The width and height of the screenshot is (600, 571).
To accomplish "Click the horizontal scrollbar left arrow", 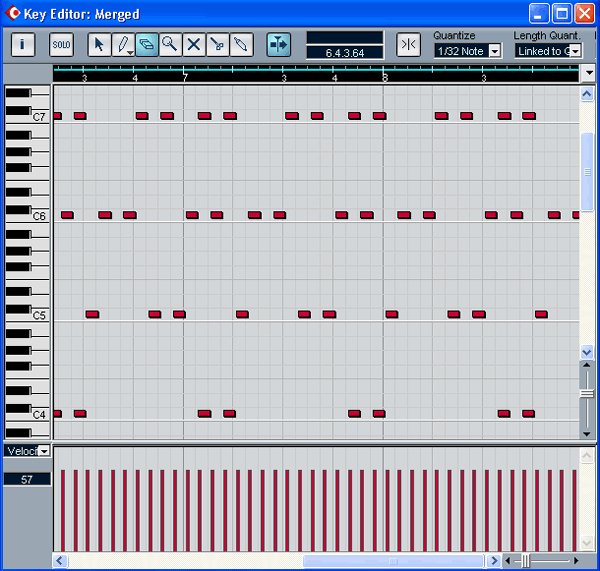I will (x=60, y=561).
